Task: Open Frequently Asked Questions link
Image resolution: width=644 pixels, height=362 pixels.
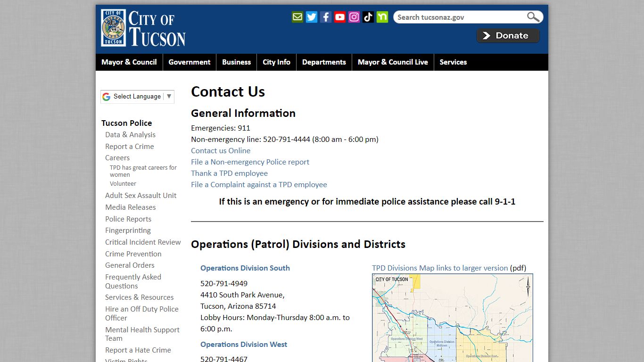Action: point(133,281)
